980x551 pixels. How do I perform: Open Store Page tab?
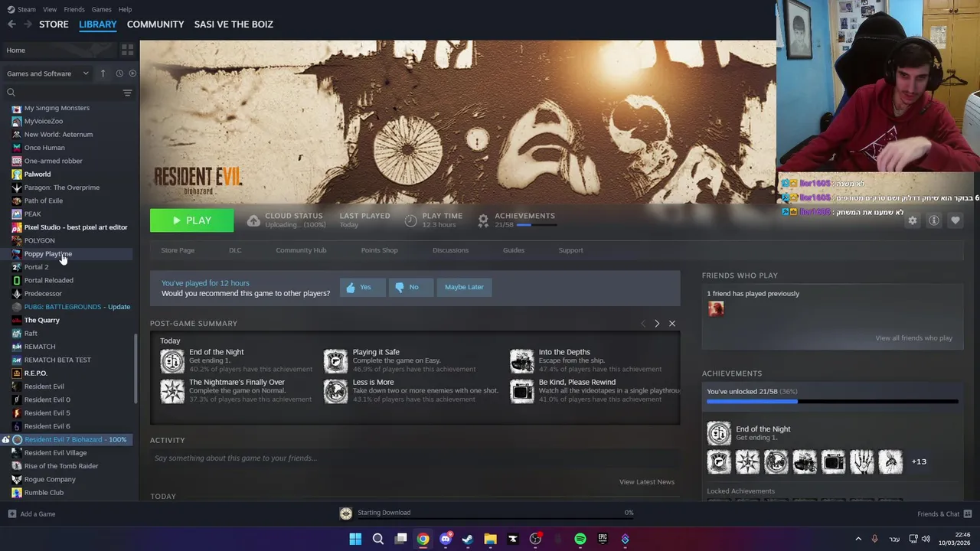coord(178,250)
